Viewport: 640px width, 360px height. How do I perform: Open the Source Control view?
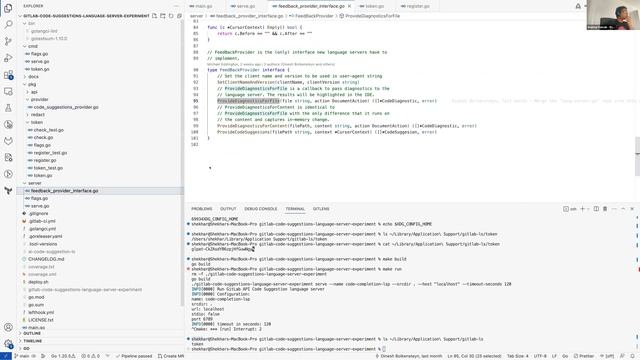pyautogui.click(x=8, y=41)
